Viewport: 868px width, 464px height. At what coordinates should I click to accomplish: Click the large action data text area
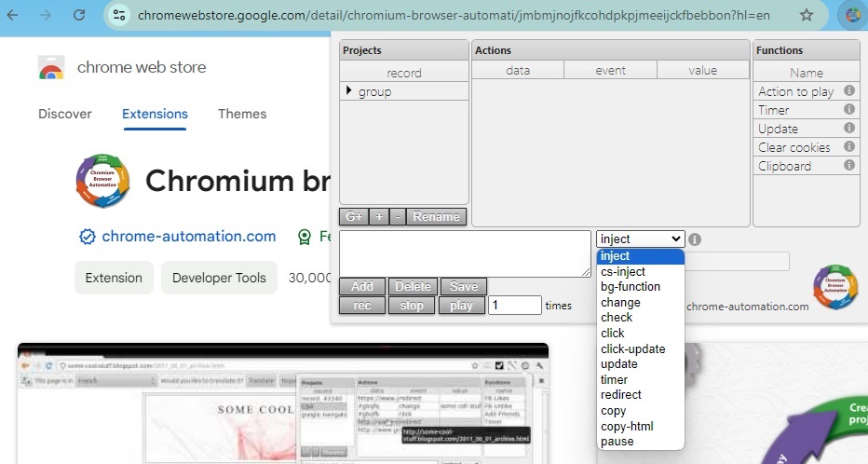[465, 253]
